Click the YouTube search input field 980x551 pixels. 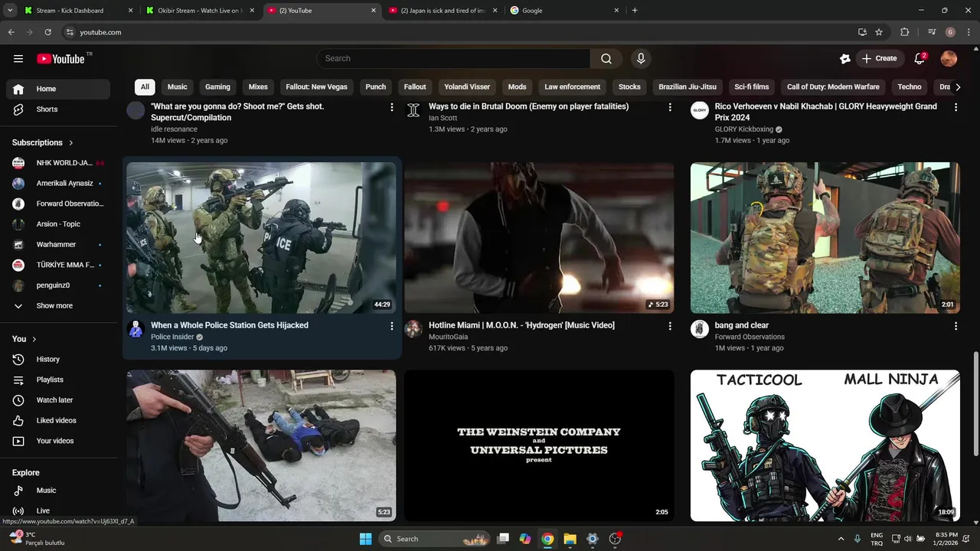pyautogui.click(x=453, y=59)
